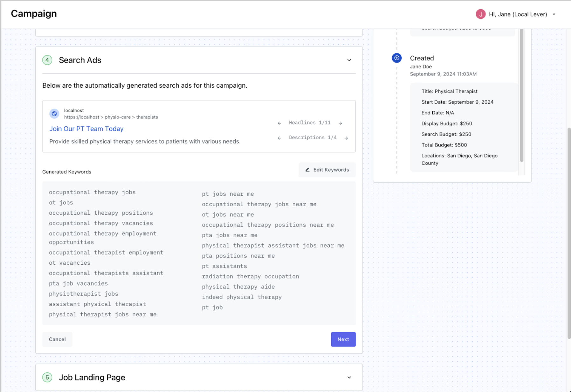Collapse the Search Ads section chevron
This screenshot has height=392, width=571.
point(349,60)
